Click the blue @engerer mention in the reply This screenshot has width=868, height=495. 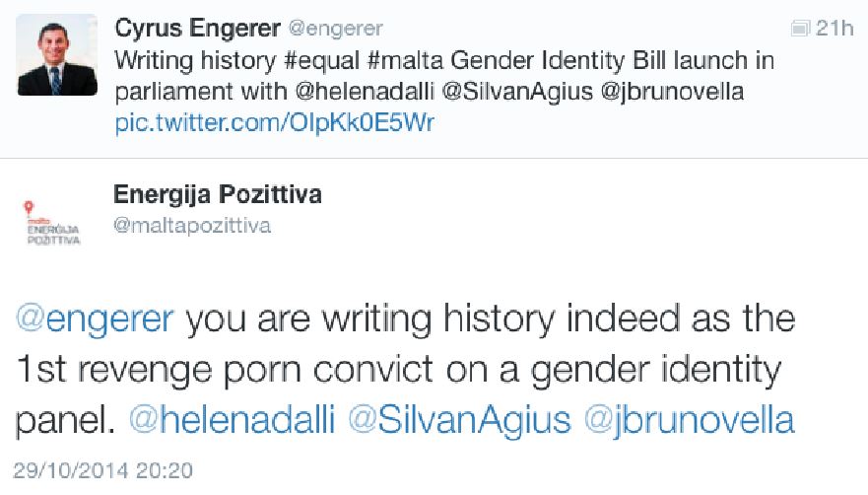(x=96, y=318)
